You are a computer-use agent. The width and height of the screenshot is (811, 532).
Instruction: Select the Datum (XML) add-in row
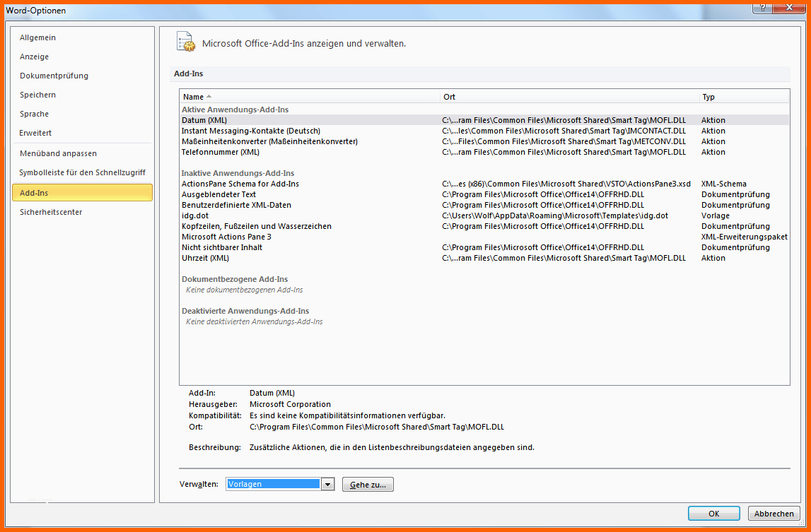coord(204,120)
